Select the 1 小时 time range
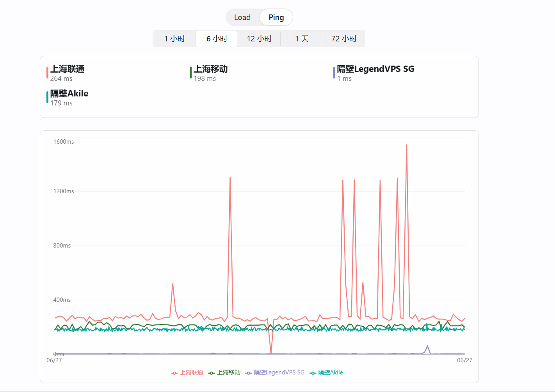This screenshot has width=555, height=392. pos(174,39)
